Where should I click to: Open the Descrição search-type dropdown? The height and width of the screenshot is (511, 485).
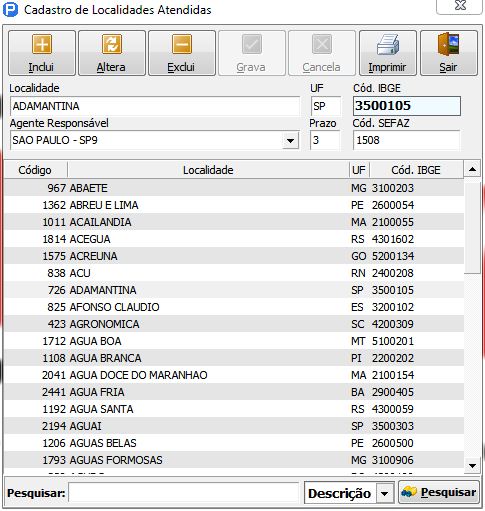pyautogui.click(x=385, y=493)
